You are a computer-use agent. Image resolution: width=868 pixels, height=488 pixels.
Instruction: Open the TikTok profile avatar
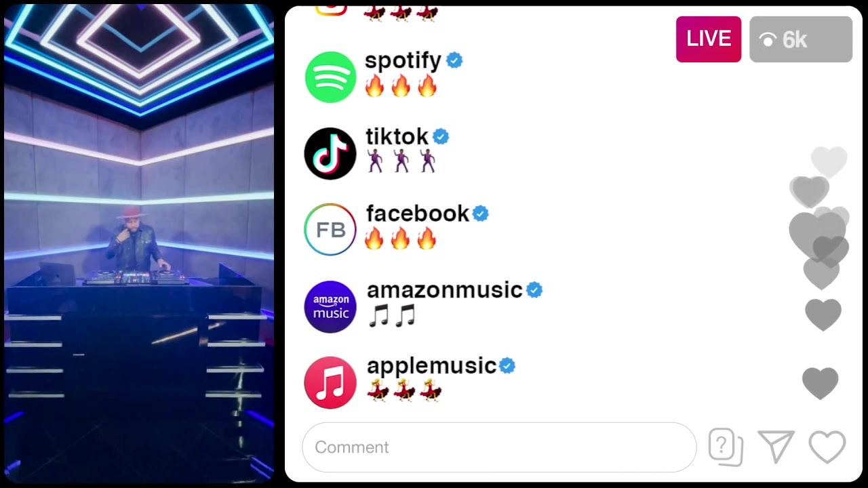pos(330,153)
